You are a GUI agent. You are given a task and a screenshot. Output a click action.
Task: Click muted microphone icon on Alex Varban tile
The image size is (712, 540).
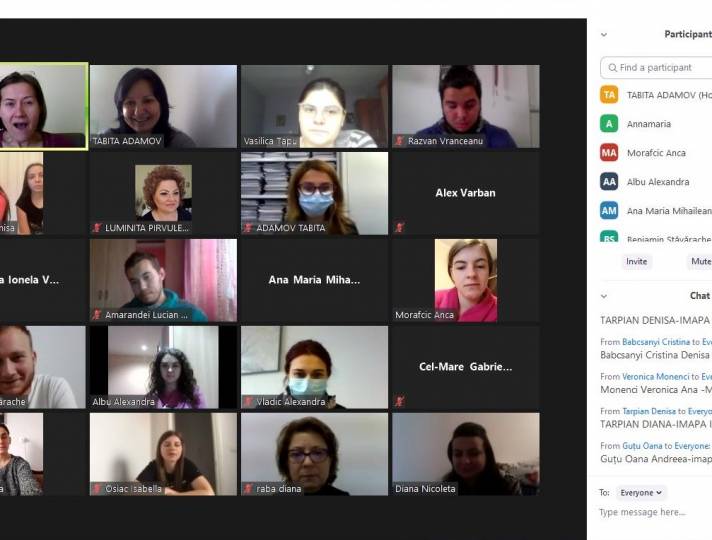400,227
